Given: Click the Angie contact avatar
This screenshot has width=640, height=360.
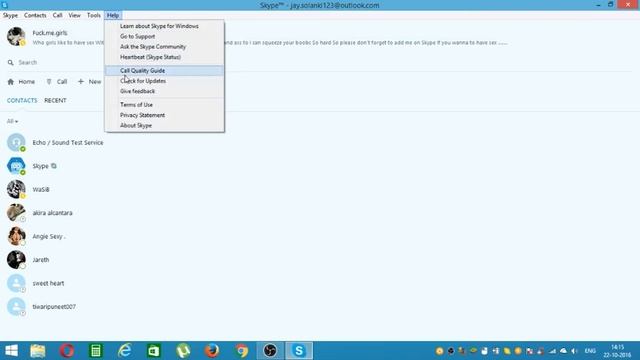Looking at the screenshot, I should pyautogui.click(x=16, y=236).
